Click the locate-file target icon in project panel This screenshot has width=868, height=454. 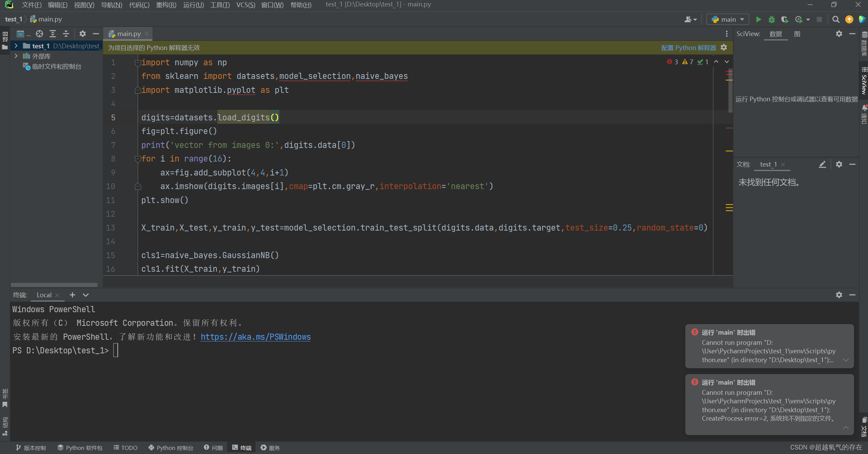(39, 34)
